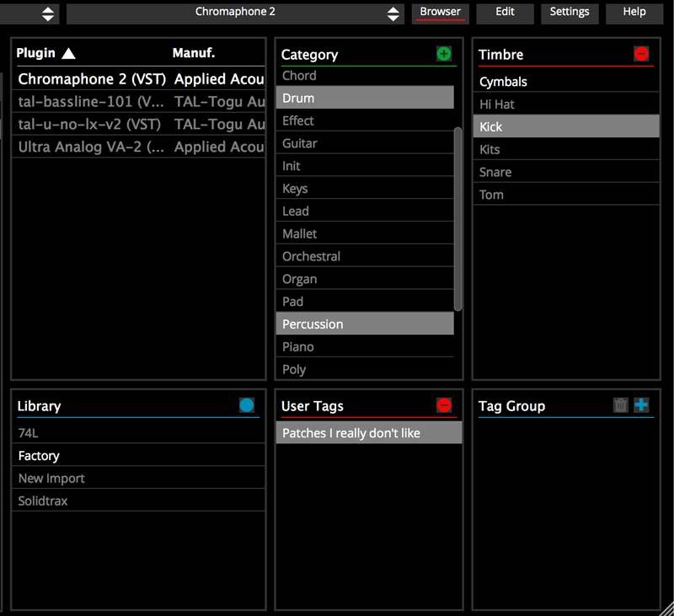
Task: Add a new tag group with plus icon
Action: 641,405
